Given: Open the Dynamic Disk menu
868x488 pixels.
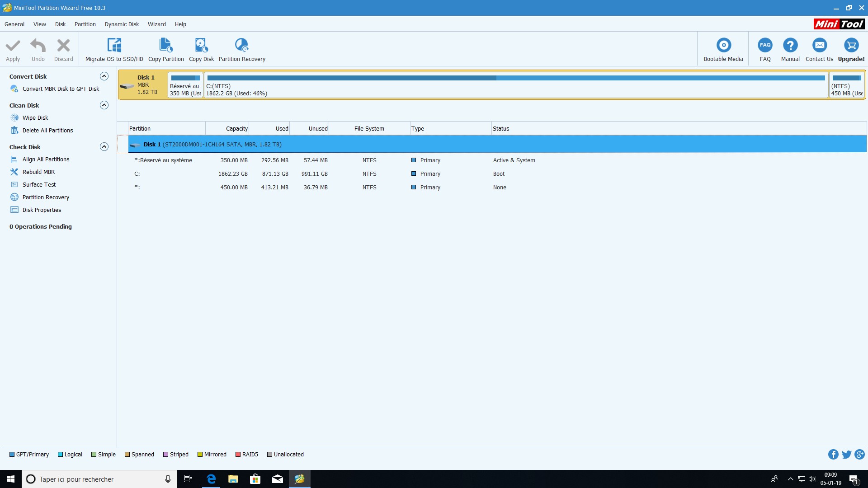Looking at the screenshot, I should coord(122,24).
